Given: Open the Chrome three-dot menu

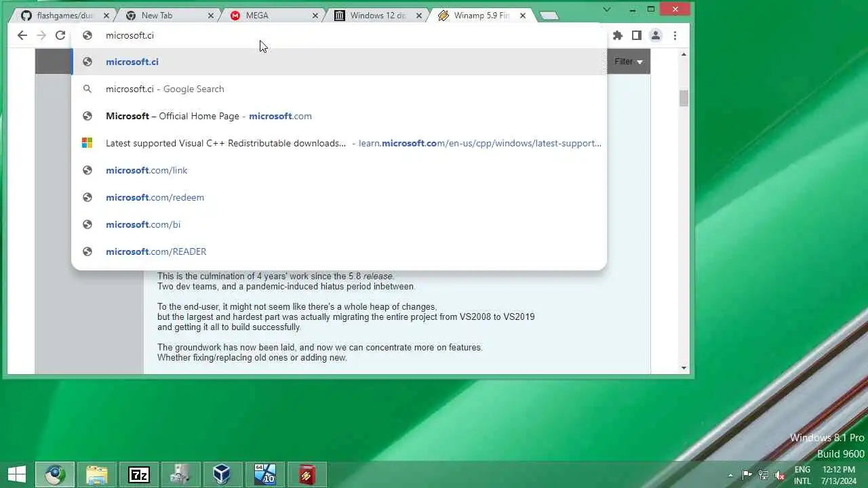Looking at the screenshot, I should tap(675, 35).
